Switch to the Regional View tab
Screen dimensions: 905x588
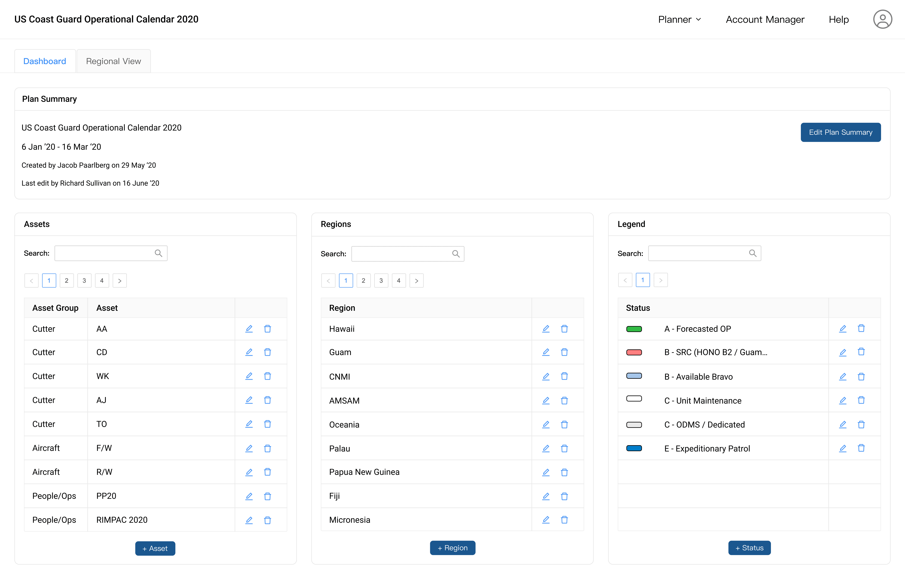click(113, 61)
